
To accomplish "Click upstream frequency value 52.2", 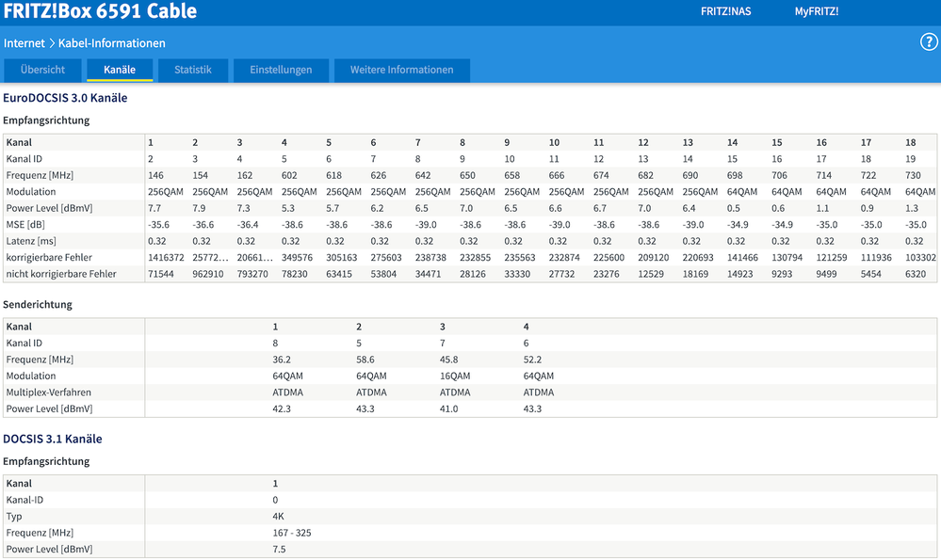I will tap(532, 360).
